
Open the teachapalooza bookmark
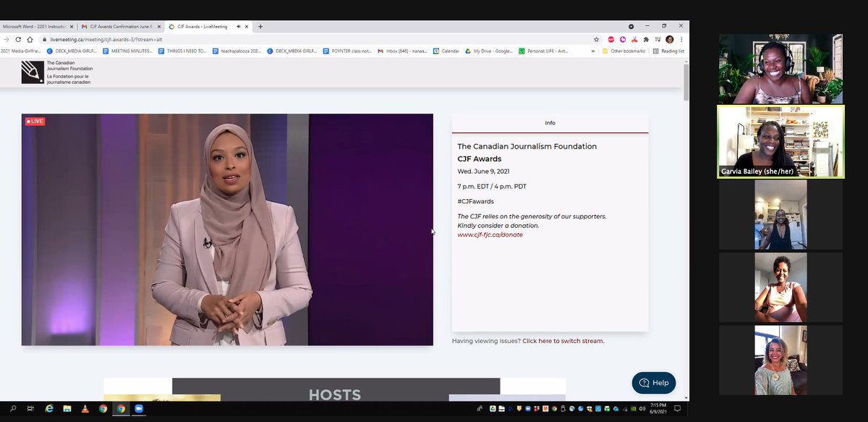[x=238, y=51]
